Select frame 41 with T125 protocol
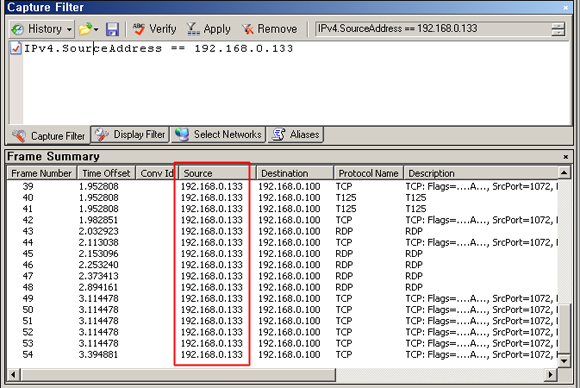The image size is (580, 388). tap(282, 209)
